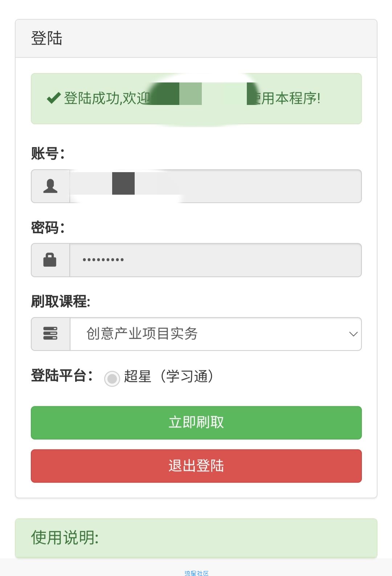The image size is (392, 576).
Task: Open the 流星社区 link at page bottom
Action: (x=196, y=573)
